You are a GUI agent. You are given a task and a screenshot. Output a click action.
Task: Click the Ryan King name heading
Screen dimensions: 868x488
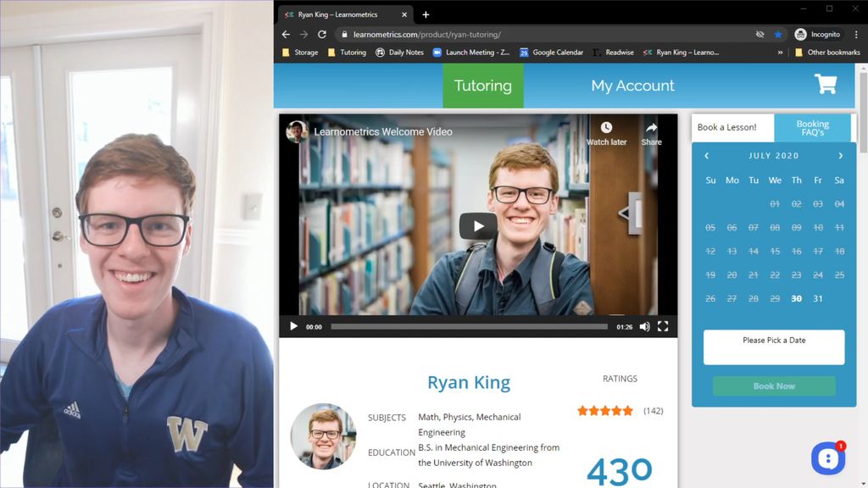click(x=469, y=382)
